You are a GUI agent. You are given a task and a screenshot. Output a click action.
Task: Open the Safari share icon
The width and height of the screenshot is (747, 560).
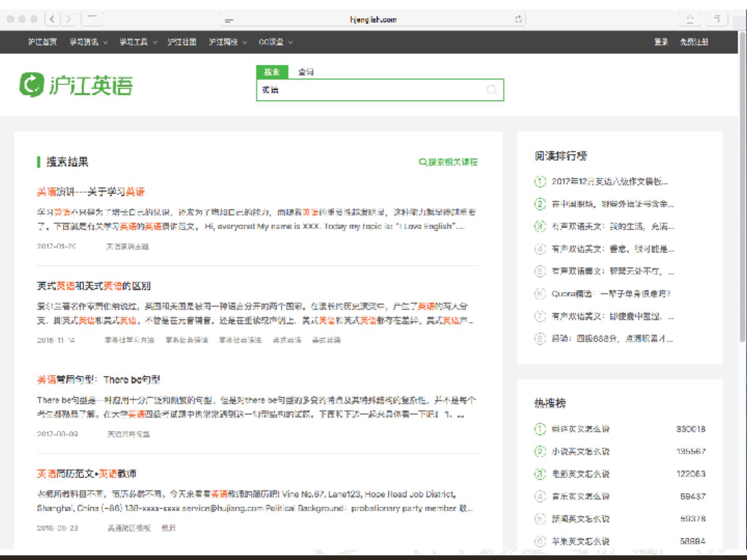tap(690, 20)
